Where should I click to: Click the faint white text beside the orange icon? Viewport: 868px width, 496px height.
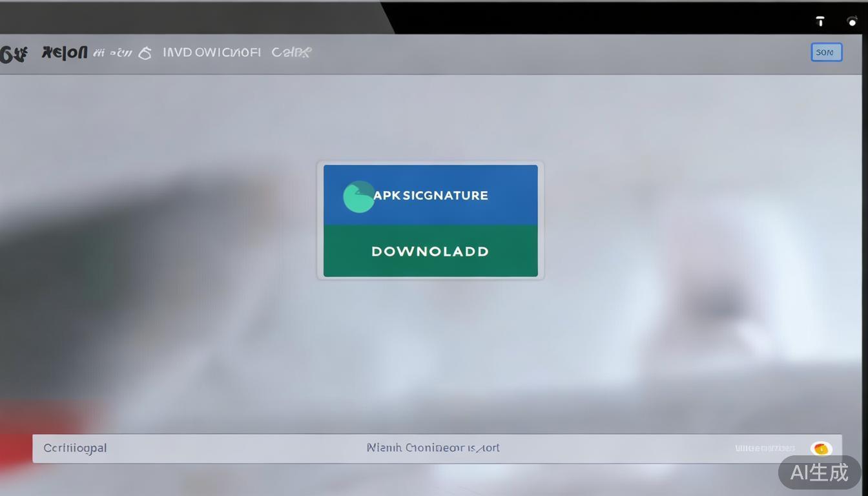[765, 448]
